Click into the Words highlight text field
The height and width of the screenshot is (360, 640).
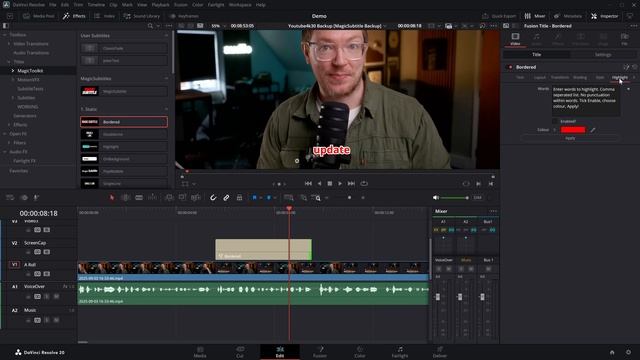tap(586, 101)
